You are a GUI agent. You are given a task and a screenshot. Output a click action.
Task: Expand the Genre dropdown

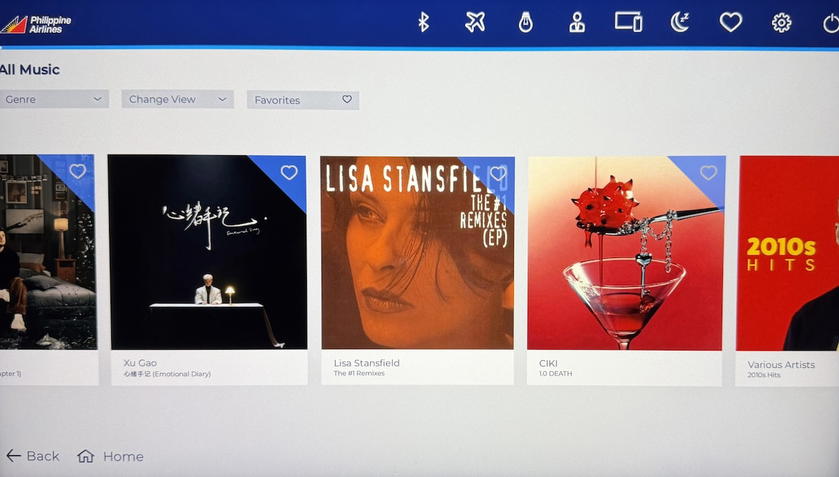tap(54, 99)
